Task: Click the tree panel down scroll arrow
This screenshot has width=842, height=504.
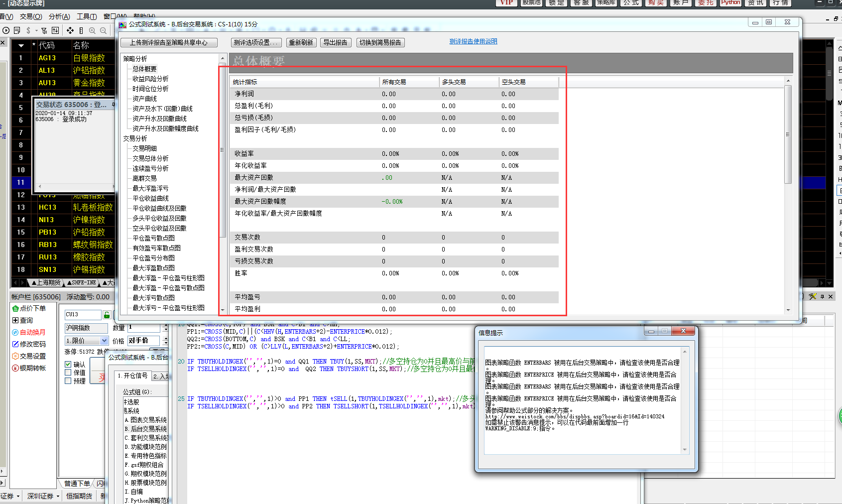Action: tap(223, 310)
